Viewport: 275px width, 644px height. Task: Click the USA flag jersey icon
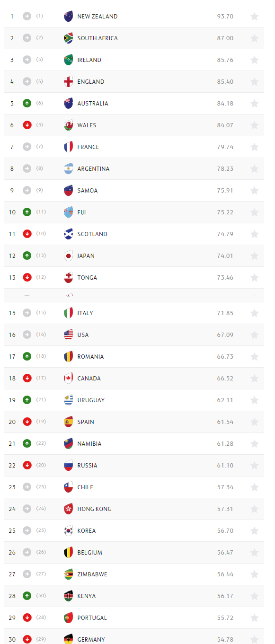[69, 335]
